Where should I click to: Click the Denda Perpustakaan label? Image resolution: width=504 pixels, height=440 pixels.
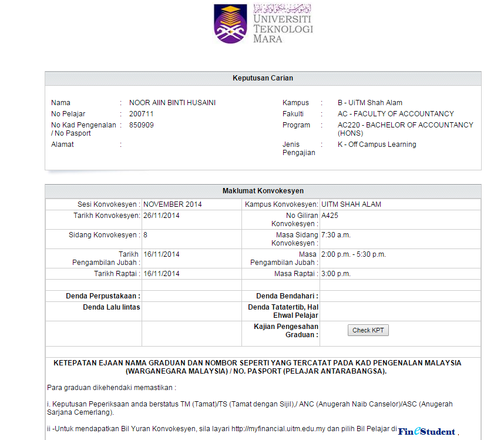[103, 296]
